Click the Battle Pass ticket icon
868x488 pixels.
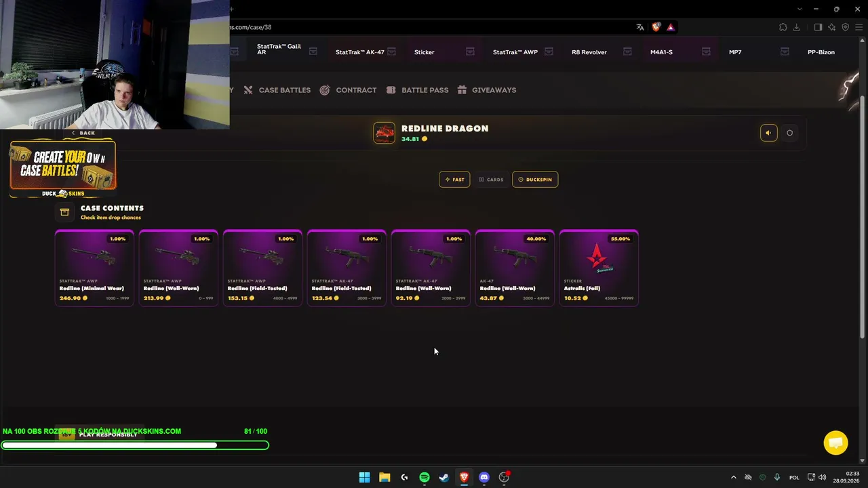[x=391, y=90]
